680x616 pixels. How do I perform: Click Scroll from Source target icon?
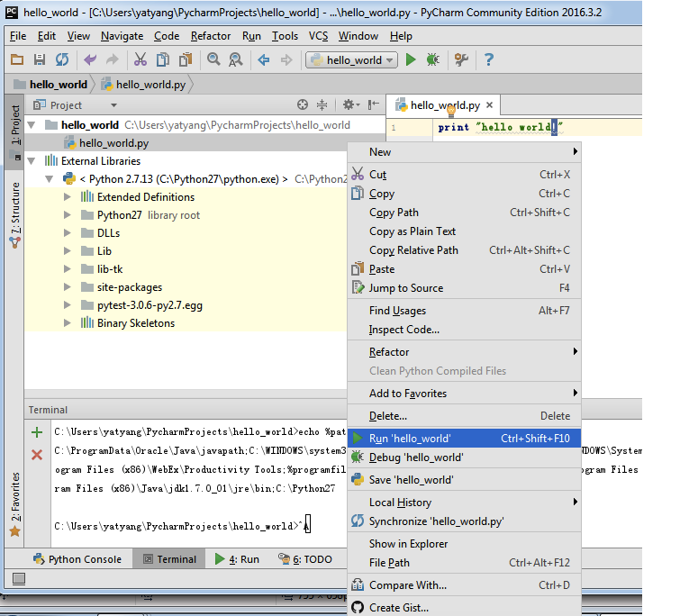click(x=303, y=104)
